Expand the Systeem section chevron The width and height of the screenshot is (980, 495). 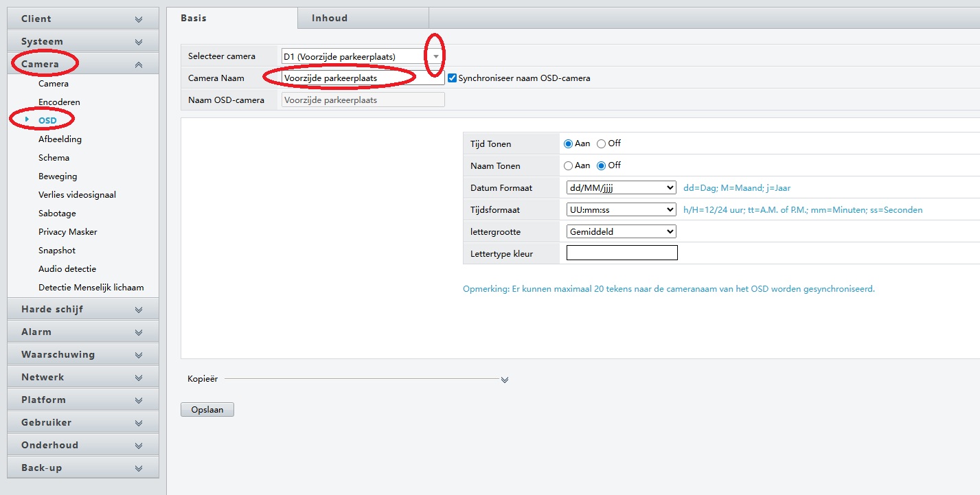139,42
